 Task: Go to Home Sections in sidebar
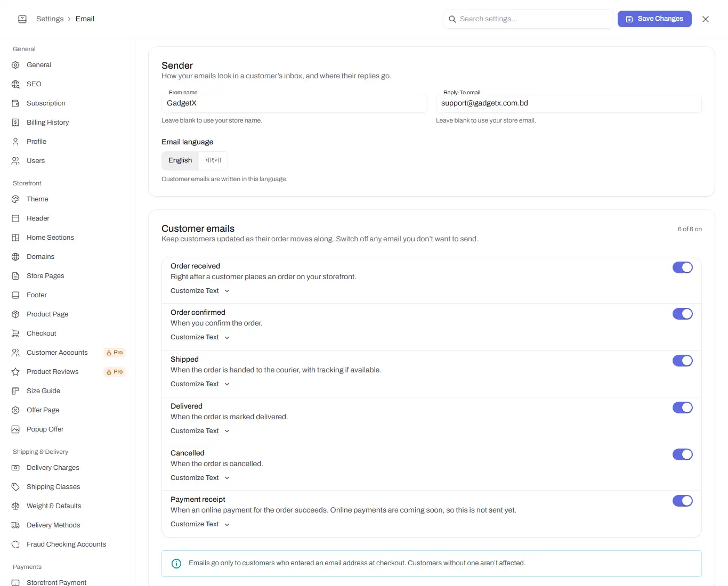(68, 238)
